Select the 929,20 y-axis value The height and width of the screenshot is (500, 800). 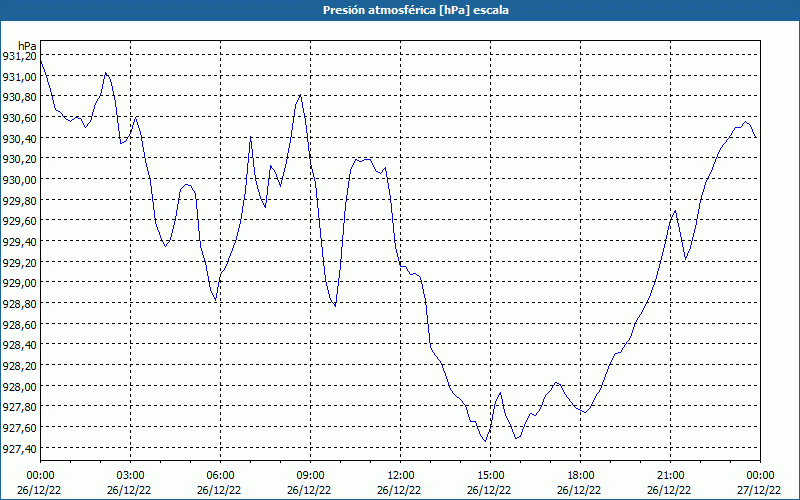coord(19,262)
